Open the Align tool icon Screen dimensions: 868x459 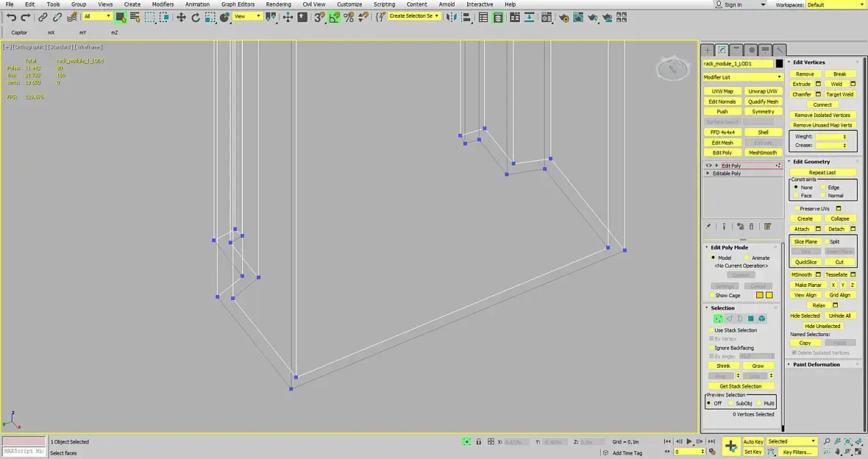(466, 18)
